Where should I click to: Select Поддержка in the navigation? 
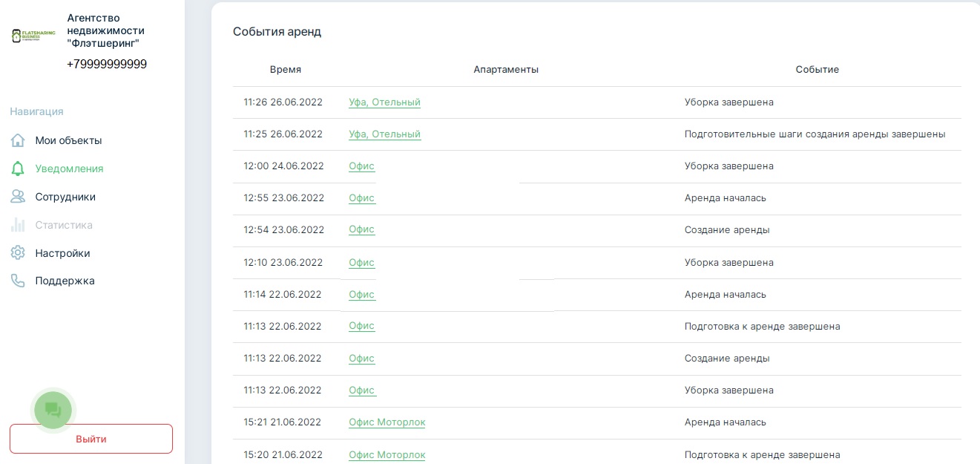(65, 281)
